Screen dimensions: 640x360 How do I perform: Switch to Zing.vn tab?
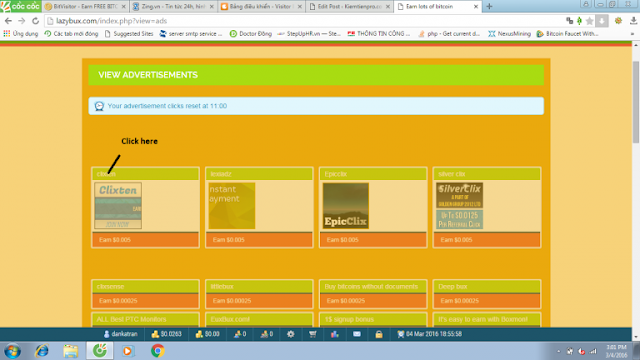pyautogui.click(x=173, y=7)
